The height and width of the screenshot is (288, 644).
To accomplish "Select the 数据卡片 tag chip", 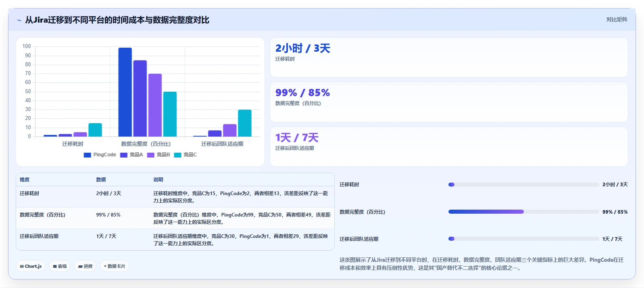I will (x=115, y=266).
